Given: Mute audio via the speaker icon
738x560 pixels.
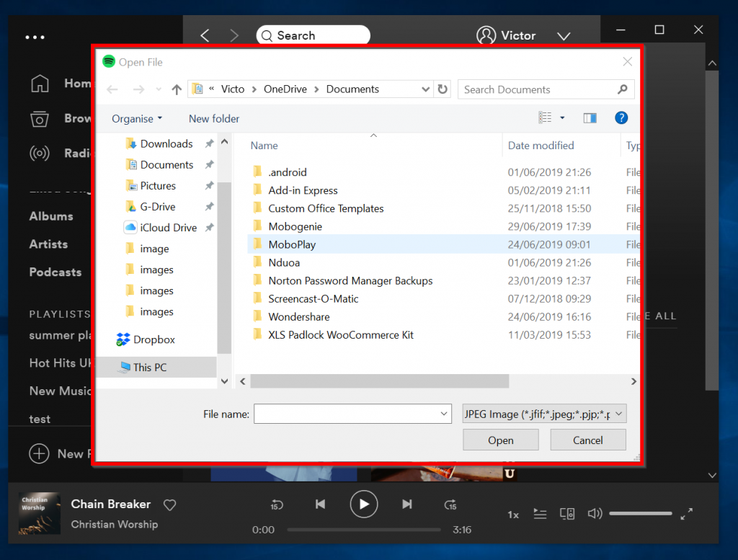Looking at the screenshot, I should 595,513.
